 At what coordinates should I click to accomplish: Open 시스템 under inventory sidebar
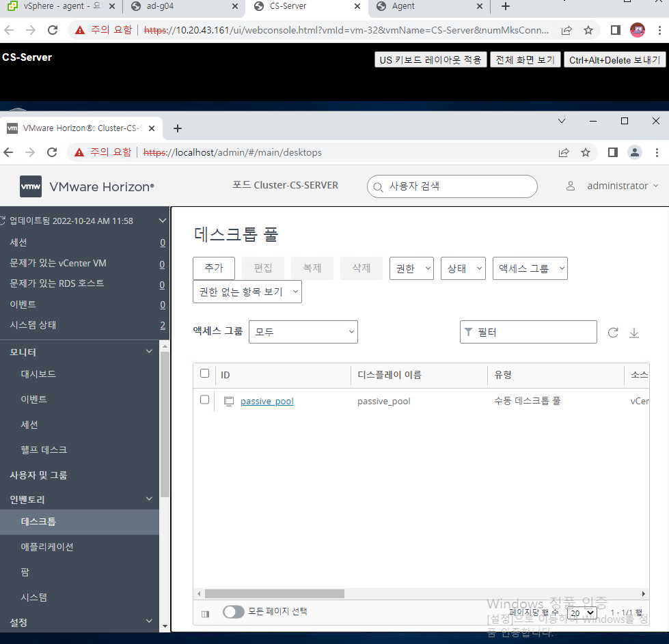point(34,597)
